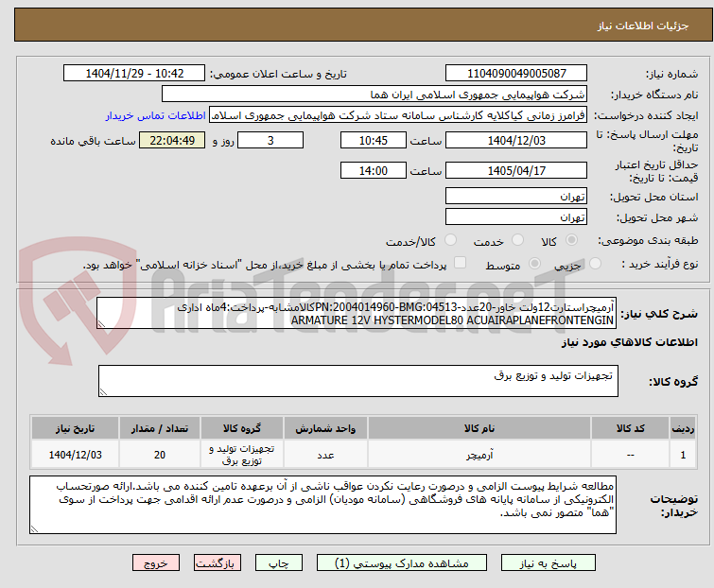This screenshot has height=588, width=714.
Task: Select the جزیی purchase type radio
Action: tap(595, 264)
